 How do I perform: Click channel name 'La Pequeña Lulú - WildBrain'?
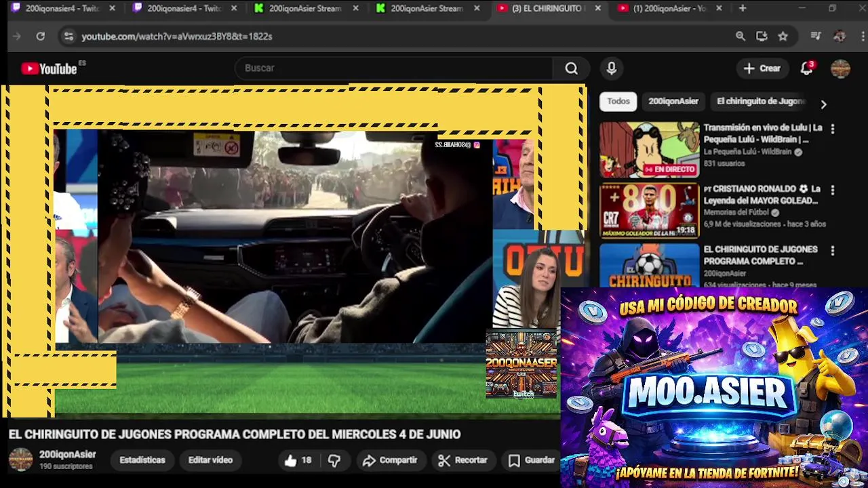[747, 152]
